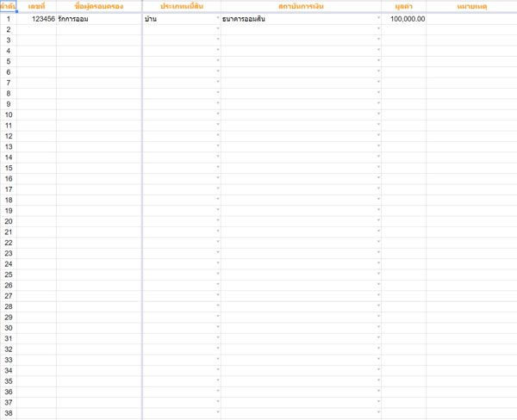
Task: Open dropdown arrow in the บ้าน cell
Action: pyautogui.click(x=217, y=19)
